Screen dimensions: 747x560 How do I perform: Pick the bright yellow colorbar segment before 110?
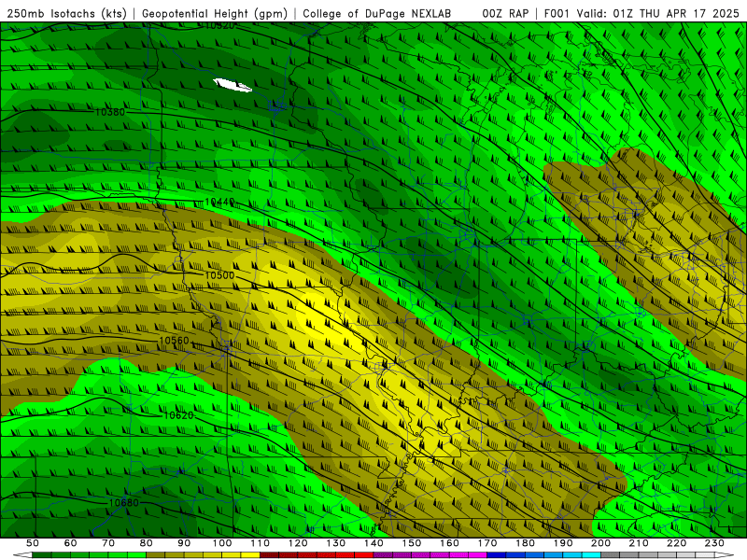[250, 555]
